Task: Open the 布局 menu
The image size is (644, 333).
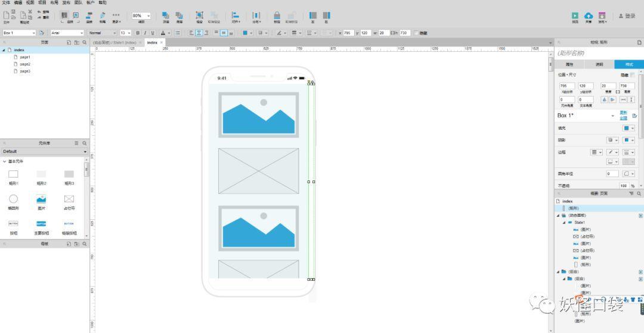Action: click(x=54, y=2)
